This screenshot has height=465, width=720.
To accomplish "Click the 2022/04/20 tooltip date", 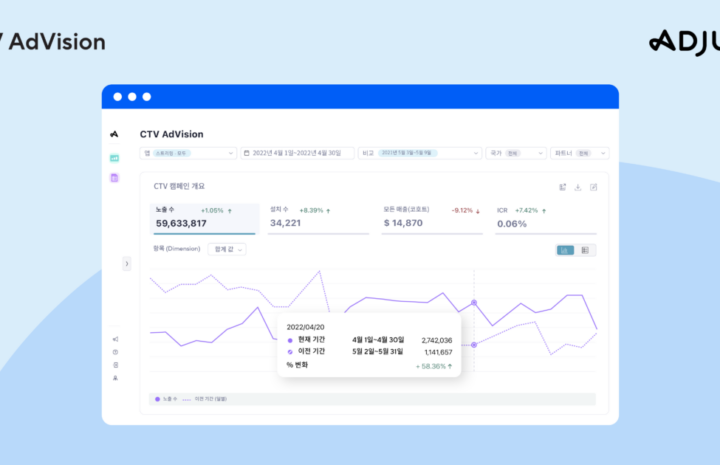I will coord(305,327).
